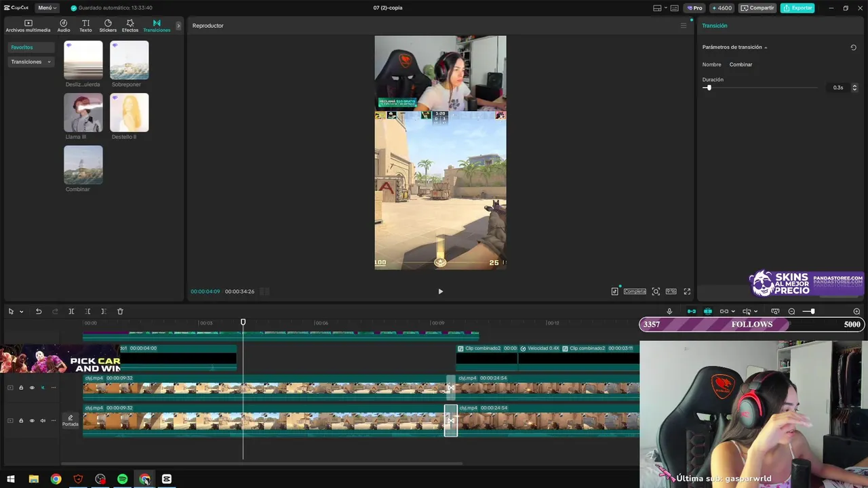Viewport: 868px width, 488px height.
Task: Zoom in the timeline
Action: (856, 311)
